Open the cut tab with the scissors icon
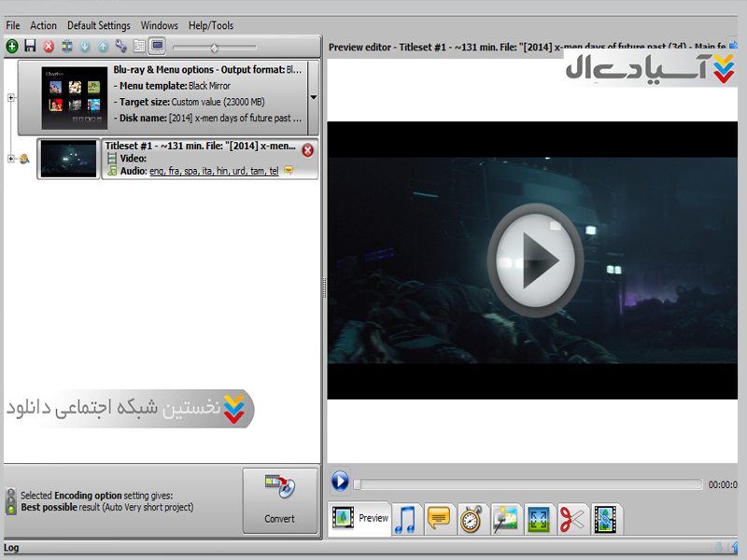This screenshot has width=747, height=560. point(571,519)
